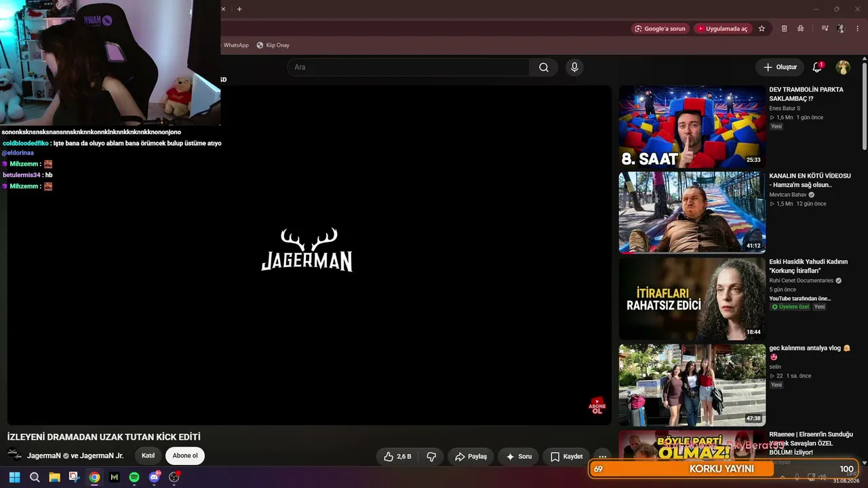
Task: Open the KANALIN EN KÖTÜ VİDEOSU thumbnail
Action: pos(692,213)
